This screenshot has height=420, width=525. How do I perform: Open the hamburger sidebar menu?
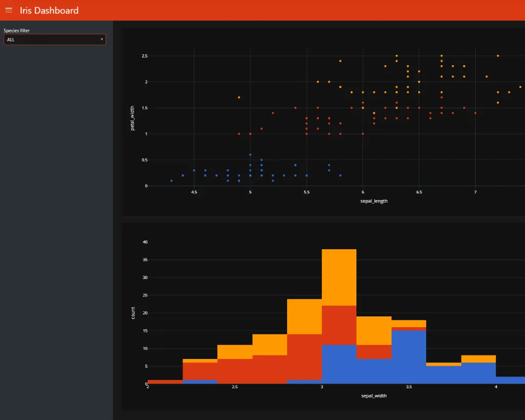[9, 10]
